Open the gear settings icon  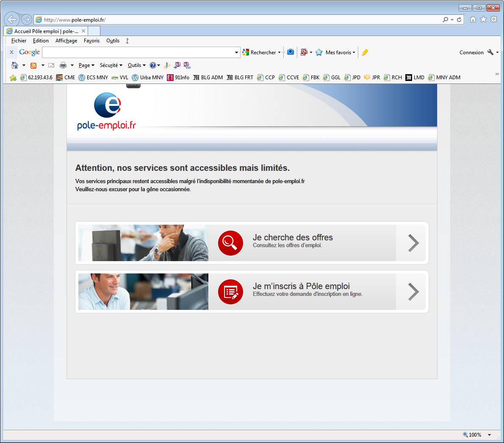pyautogui.click(x=493, y=20)
